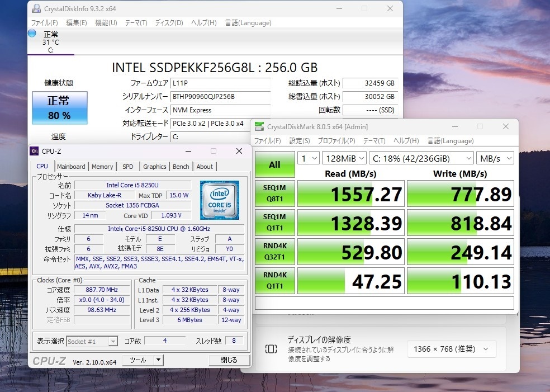Click total host writes value 30052 GB
550x392 pixels.
coord(370,97)
